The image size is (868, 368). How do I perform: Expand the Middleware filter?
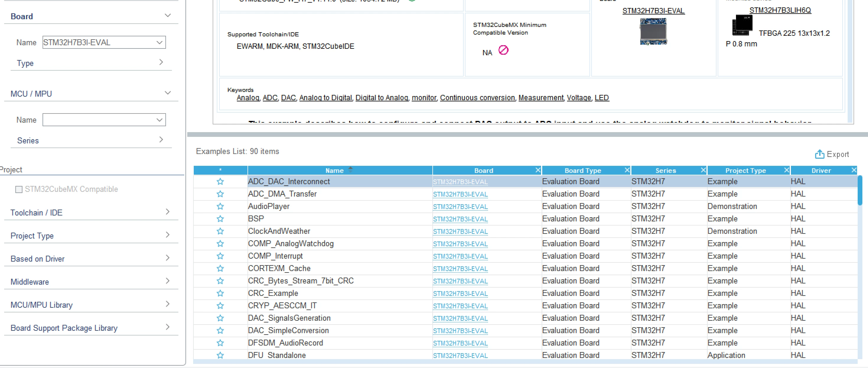pos(167,281)
